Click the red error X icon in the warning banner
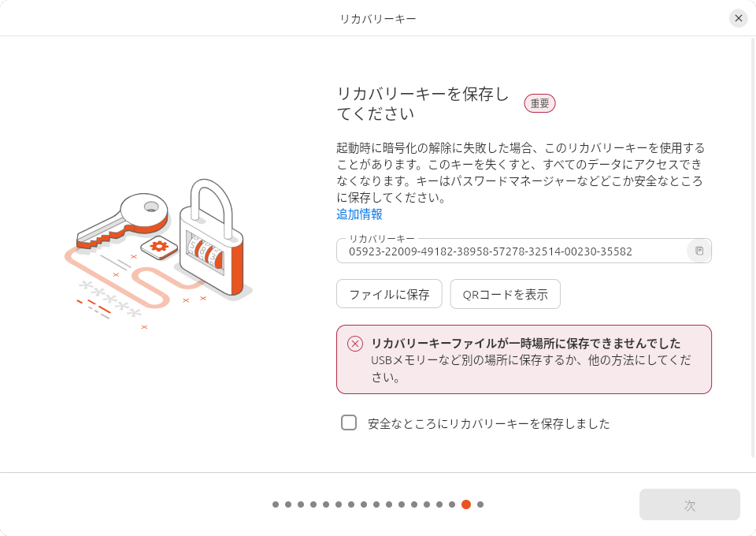The width and height of the screenshot is (756, 536). coord(355,344)
